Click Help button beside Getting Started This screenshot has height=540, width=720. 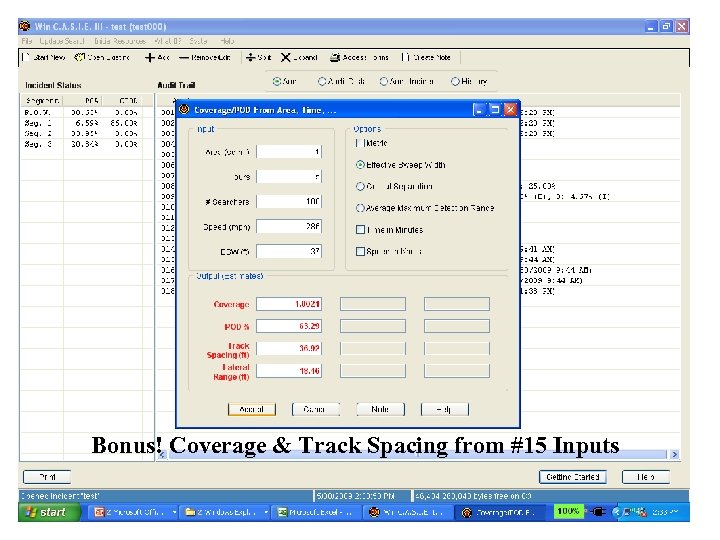coord(646,477)
